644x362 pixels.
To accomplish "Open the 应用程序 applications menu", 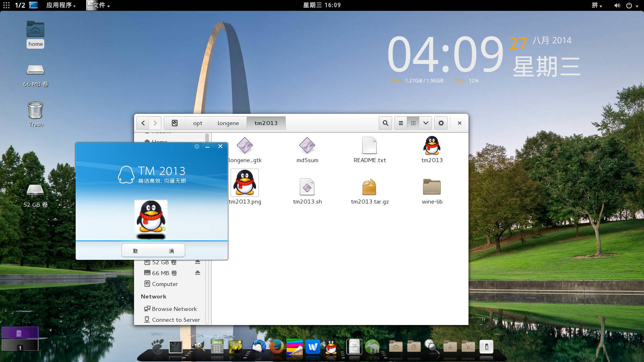I will [x=61, y=5].
